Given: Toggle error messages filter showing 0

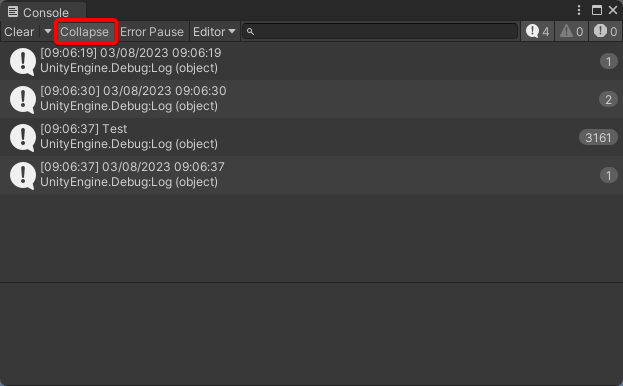Looking at the screenshot, I should point(605,31).
